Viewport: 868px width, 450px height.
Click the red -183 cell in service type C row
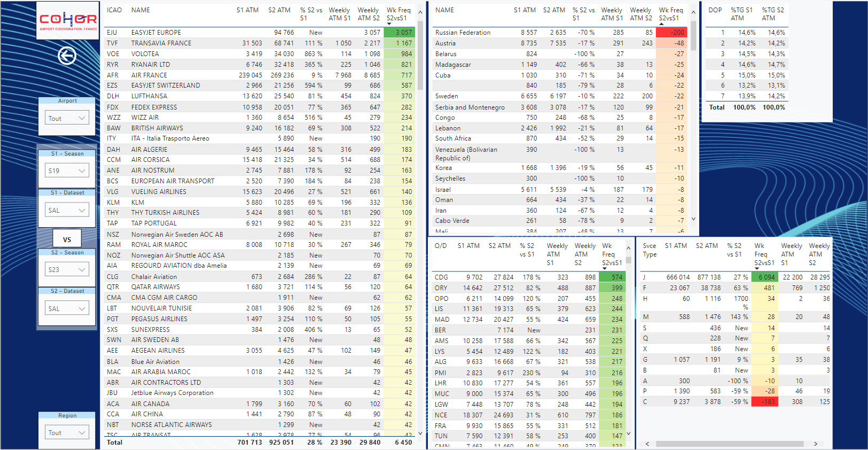(x=764, y=402)
